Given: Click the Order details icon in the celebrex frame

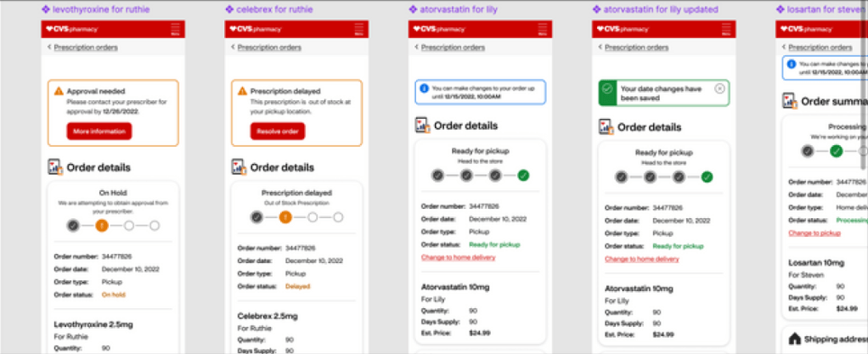Looking at the screenshot, I should 240,167.
